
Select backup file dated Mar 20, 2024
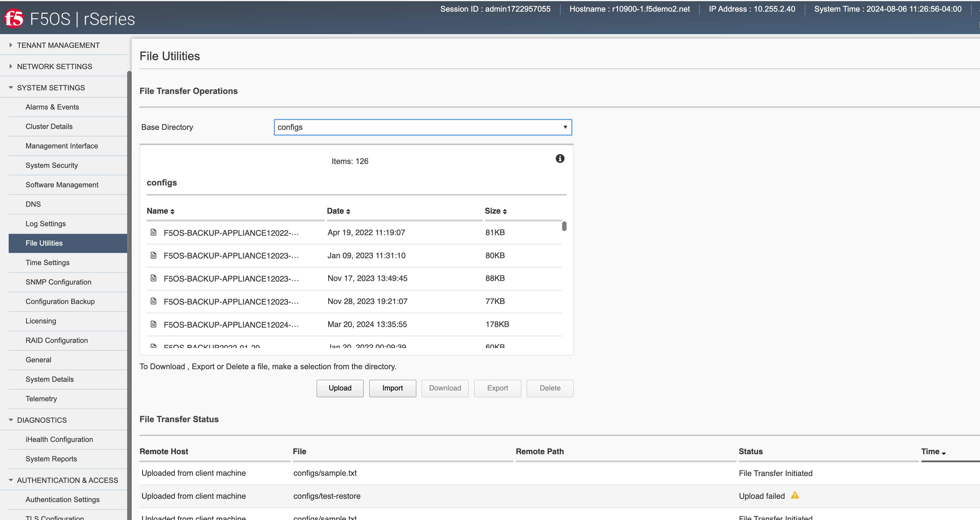coord(354,325)
